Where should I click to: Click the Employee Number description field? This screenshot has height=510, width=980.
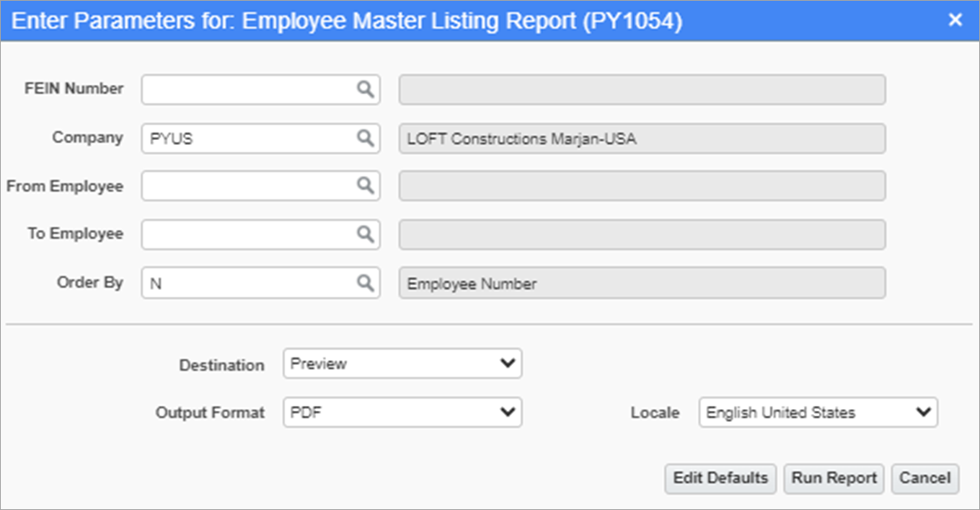tap(642, 282)
